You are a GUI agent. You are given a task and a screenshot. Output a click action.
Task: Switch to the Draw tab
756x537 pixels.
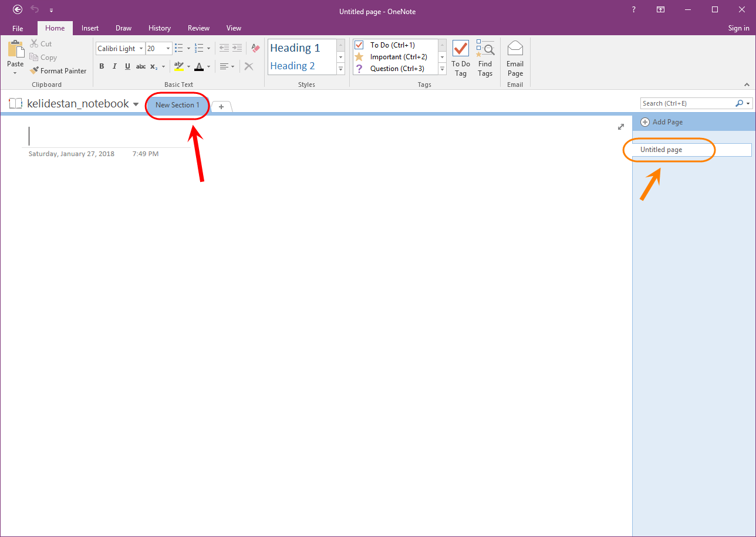[x=123, y=28]
